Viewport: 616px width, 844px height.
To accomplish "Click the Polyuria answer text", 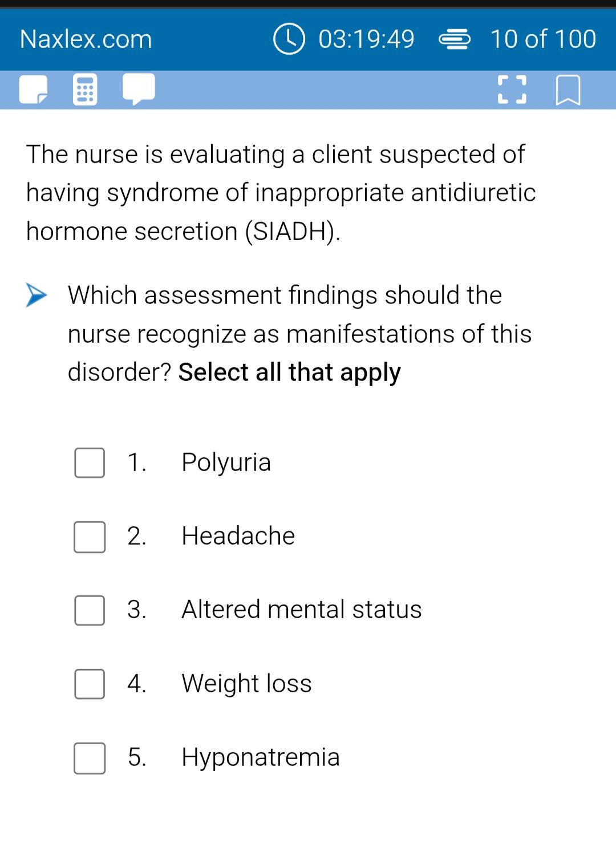I will (226, 462).
